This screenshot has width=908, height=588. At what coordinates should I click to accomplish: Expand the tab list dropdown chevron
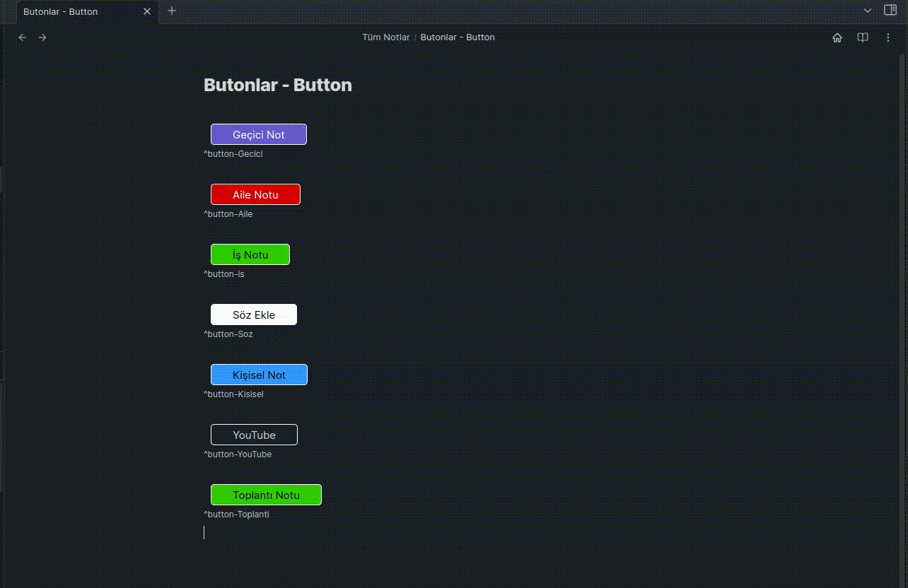868,11
